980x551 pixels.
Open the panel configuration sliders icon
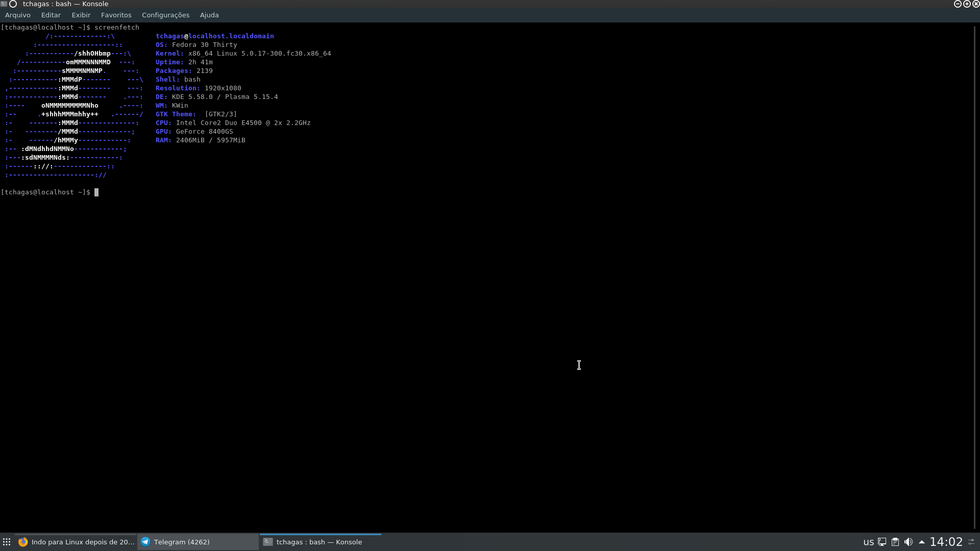[972, 542]
